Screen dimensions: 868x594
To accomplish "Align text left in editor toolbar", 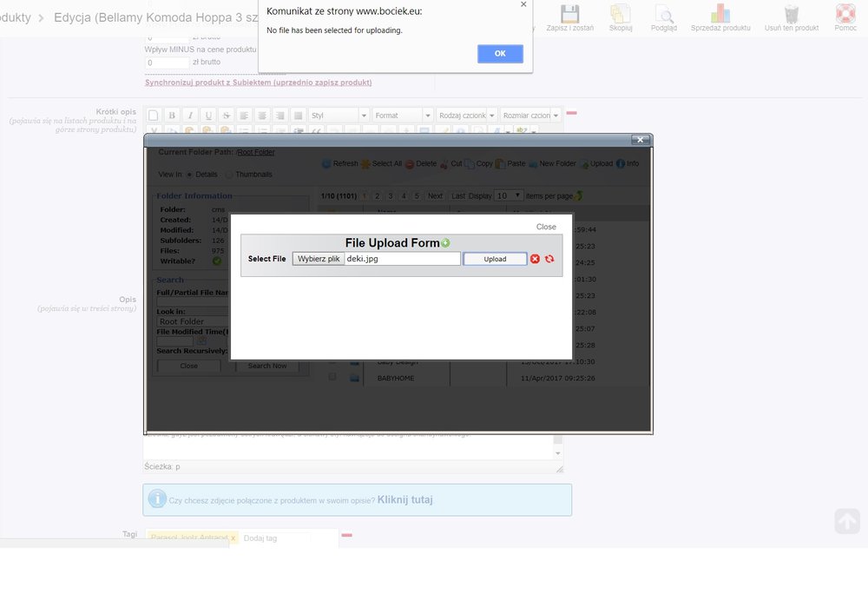I will pyautogui.click(x=244, y=115).
